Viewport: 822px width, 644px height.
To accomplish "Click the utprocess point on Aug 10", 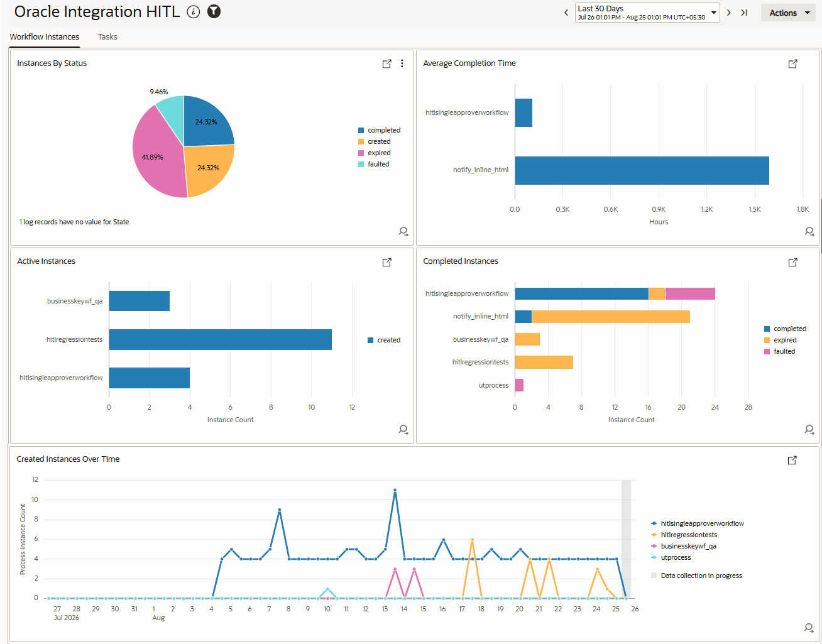I will [x=327, y=588].
